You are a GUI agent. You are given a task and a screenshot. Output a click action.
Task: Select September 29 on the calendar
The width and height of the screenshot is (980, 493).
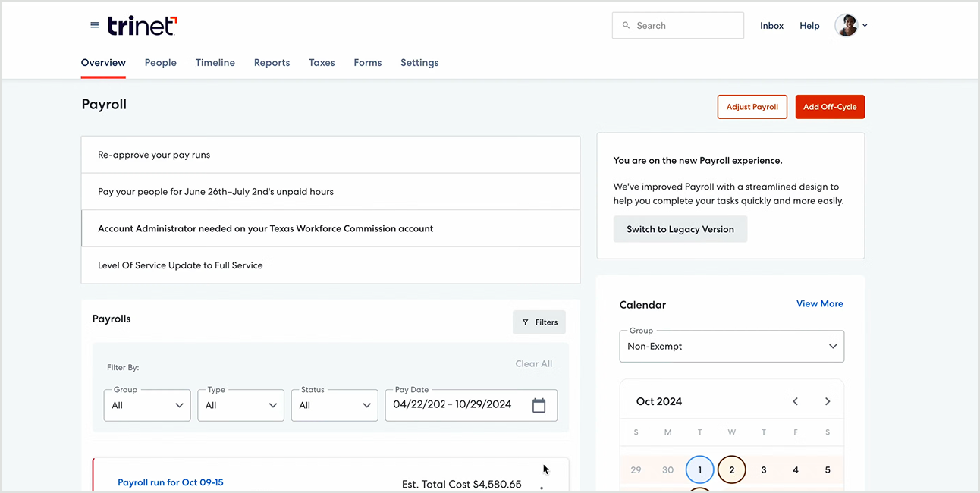pos(636,470)
